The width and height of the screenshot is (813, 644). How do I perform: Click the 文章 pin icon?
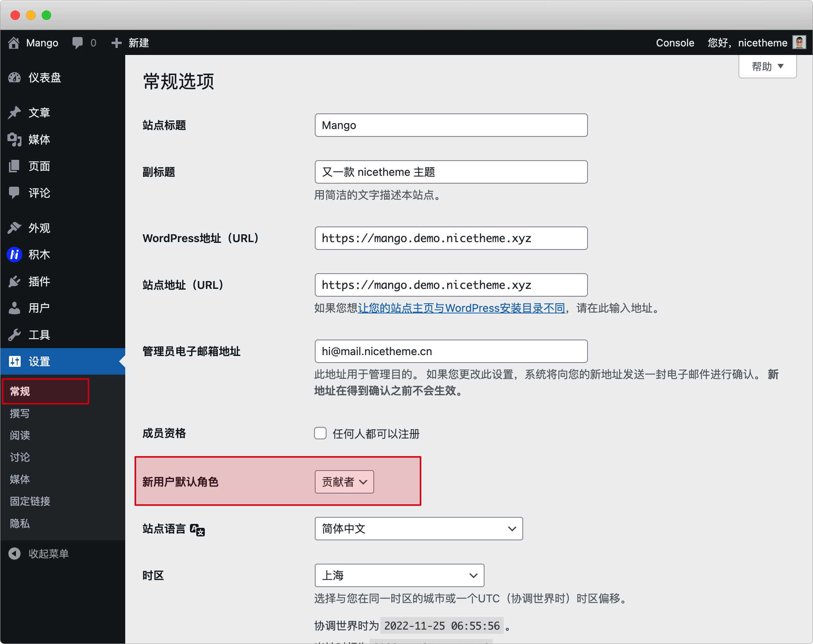coord(14,113)
